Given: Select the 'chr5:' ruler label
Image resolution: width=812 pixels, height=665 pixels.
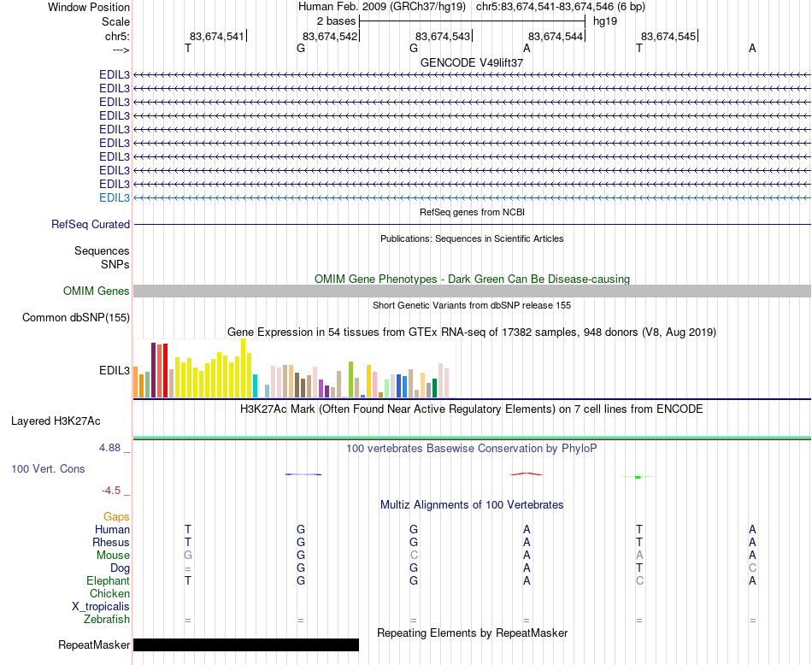Looking at the screenshot, I should 117,36.
